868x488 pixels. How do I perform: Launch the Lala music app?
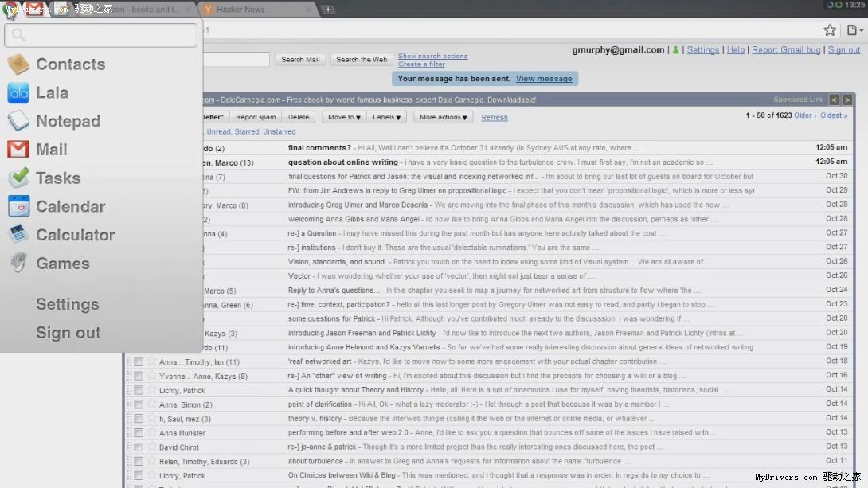pos(37,92)
